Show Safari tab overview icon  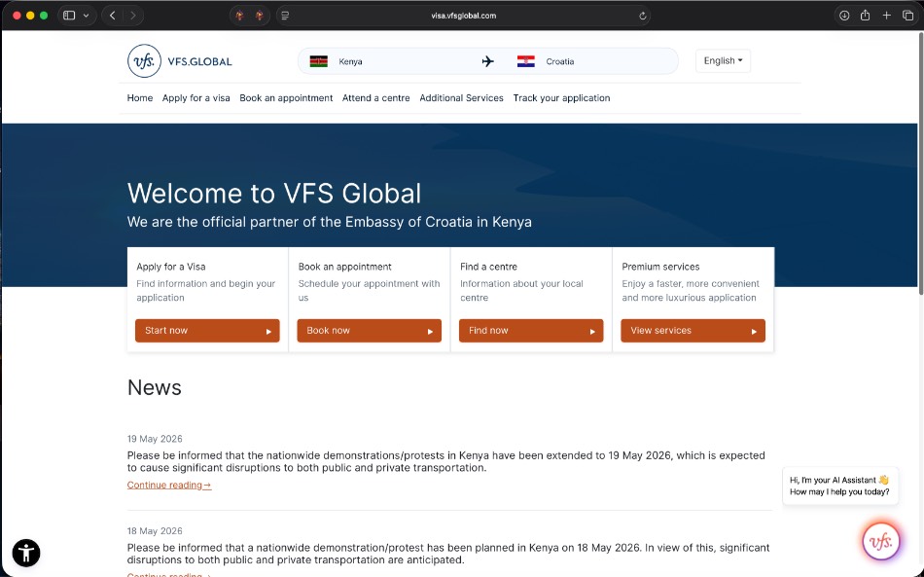pyautogui.click(x=907, y=16)
